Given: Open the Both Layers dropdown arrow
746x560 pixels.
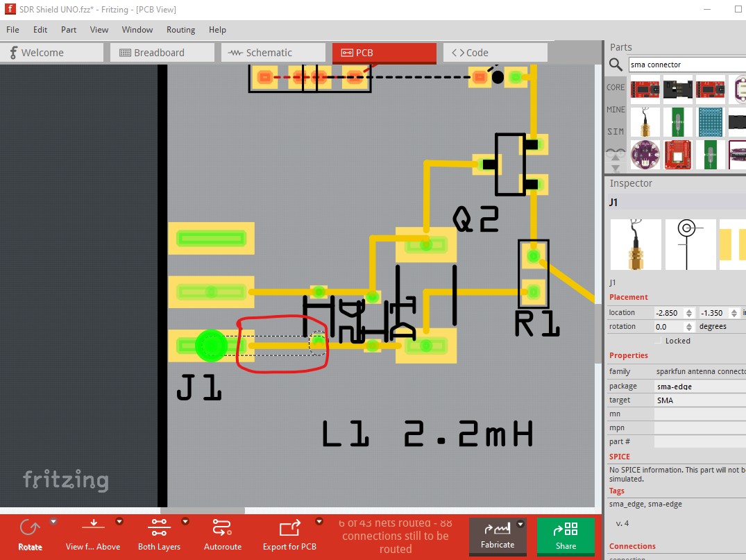Looking at the screenshot, I should point(185,521).
